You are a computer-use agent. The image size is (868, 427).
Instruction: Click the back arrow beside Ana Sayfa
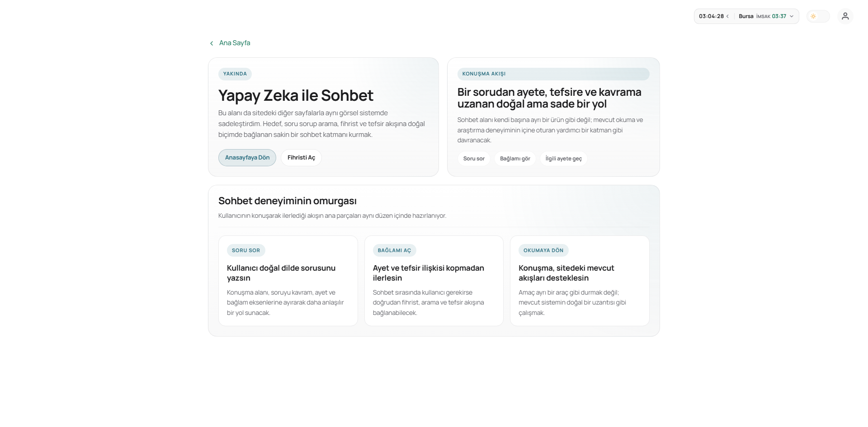click(x=212, y=43)
